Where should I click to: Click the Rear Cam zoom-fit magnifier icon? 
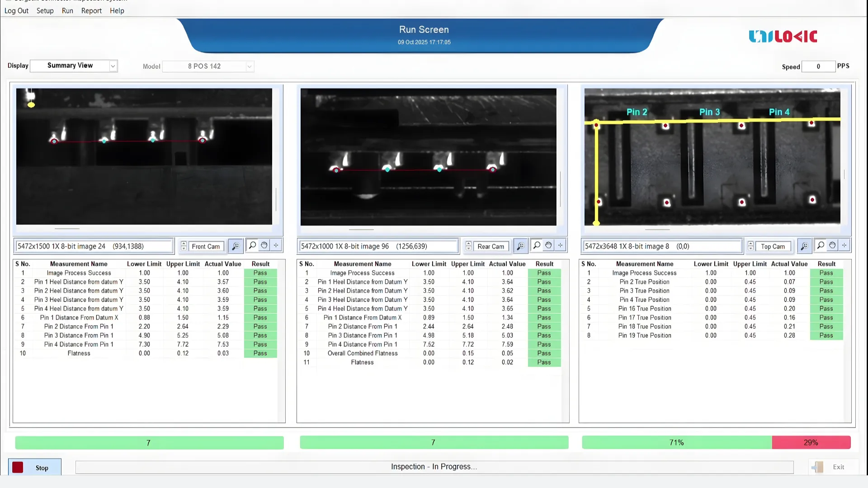(520, 246)
